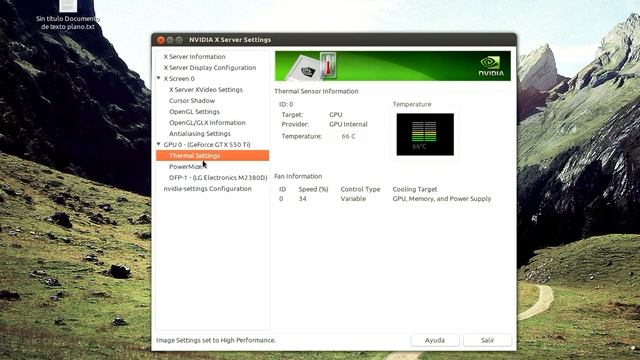This screenshot has height=360, width=640.
Task: Select GPU 0 - (GeForce GTX 550 Ti)
Action: coord(207,145)
